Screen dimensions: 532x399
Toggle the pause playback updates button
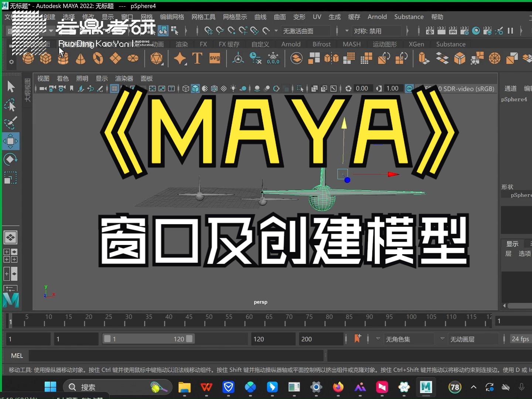coord(511,31)
